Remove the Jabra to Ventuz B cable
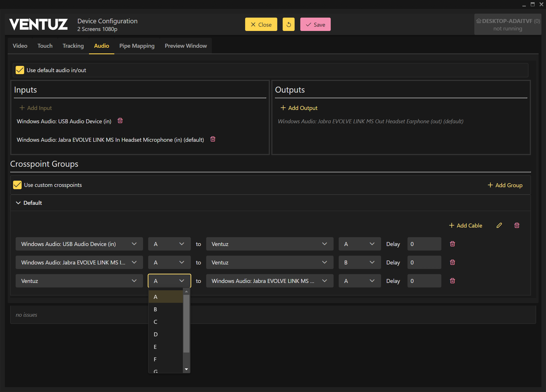The height and width of the screenshot is (392, 546). [452, 262]
